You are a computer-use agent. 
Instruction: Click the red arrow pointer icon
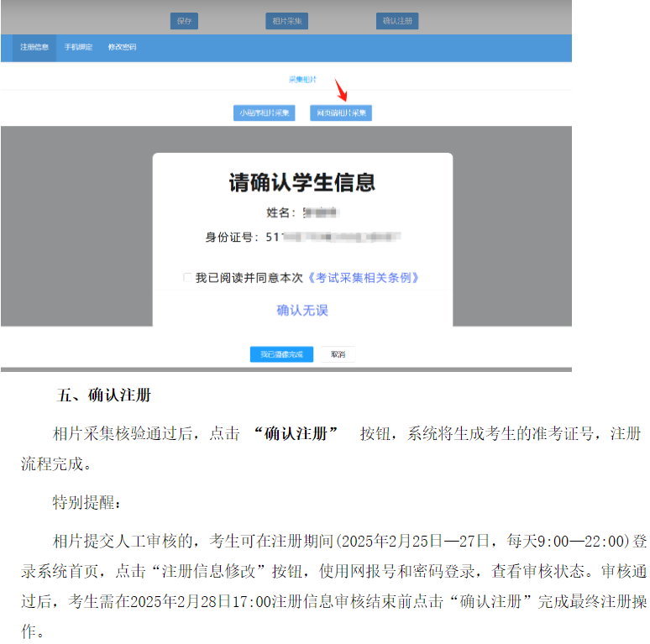pyautogui.click(x=342, y=89)
